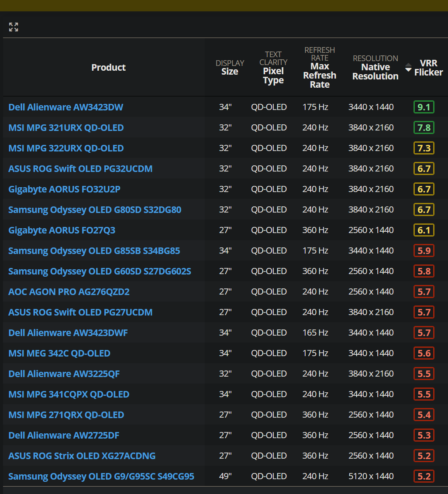Open Samsung Odyssey OLED G85SB S34BG85

click(94, 251)
